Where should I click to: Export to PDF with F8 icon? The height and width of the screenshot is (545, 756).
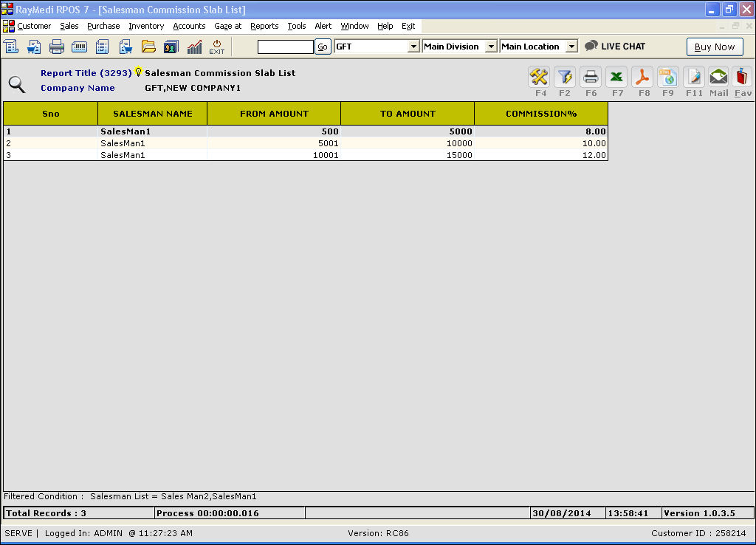click(x=642, y=77)
